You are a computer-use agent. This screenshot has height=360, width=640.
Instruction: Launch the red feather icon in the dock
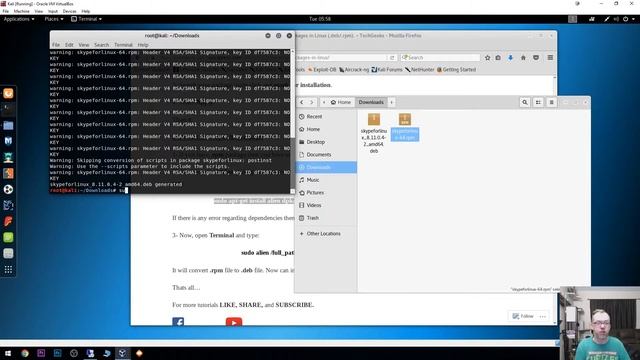(x=8, y=221)
